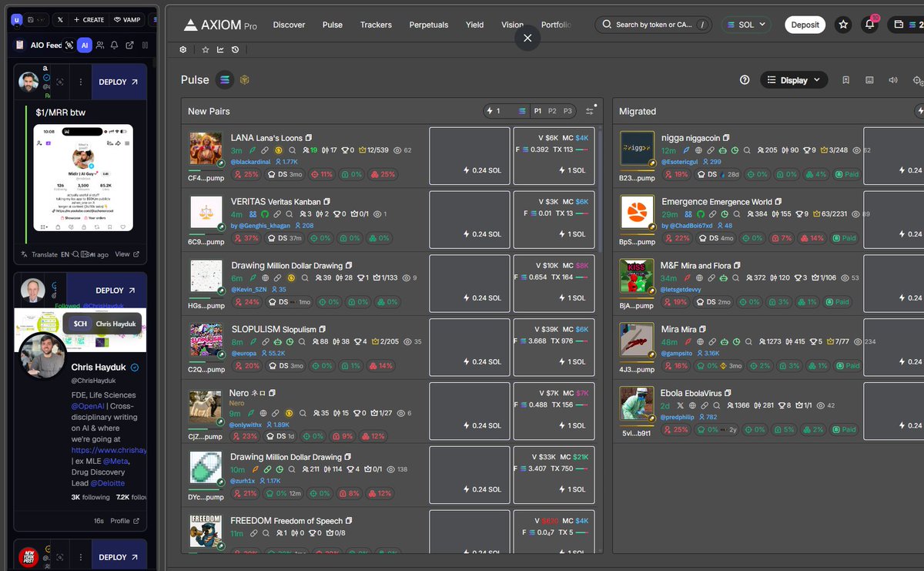924x571 pixels.
Task: Pause the AIO Feed
Action: [146, 45]
